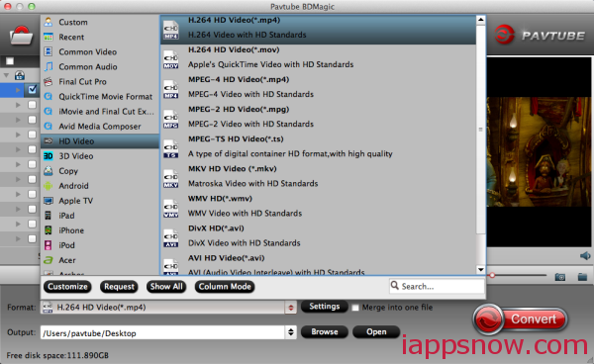Uncheck the checked title checkbox
594x364 pixels.
33,90
